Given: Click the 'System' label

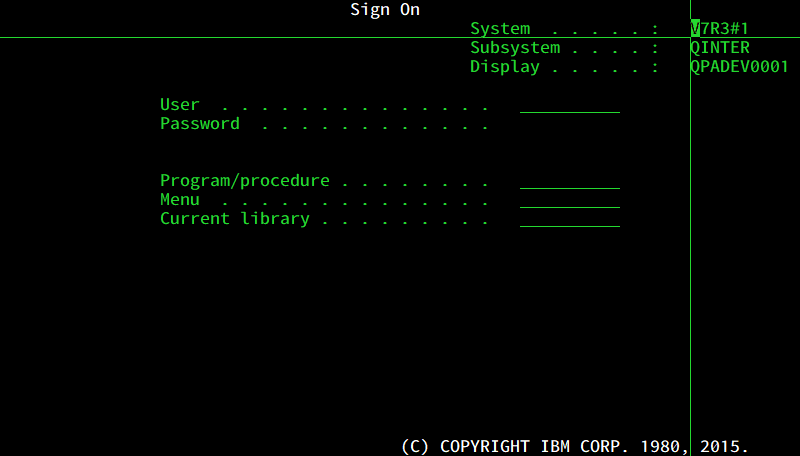Looking at the screenshot, I should [500, 29].
